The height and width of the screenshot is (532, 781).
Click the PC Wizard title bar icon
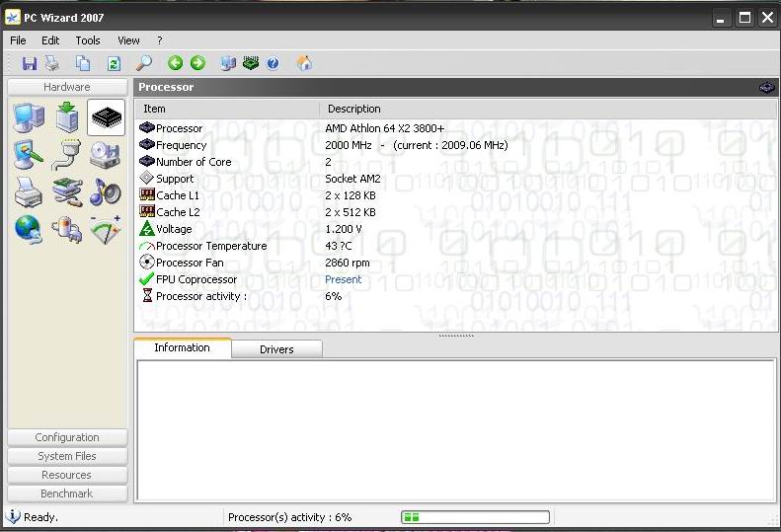[13, 18]
